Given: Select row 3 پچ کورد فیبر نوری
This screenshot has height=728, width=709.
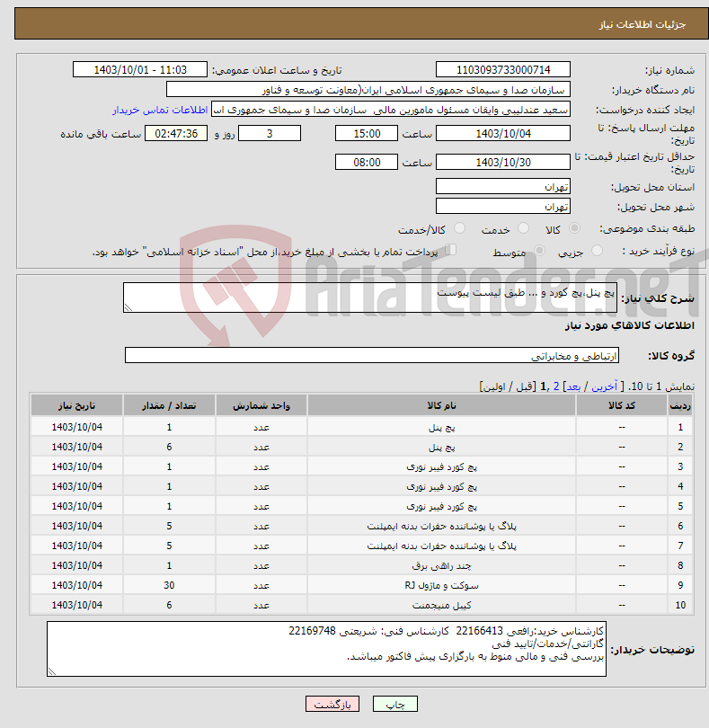Looking at the screenshot, I should 441,466.
